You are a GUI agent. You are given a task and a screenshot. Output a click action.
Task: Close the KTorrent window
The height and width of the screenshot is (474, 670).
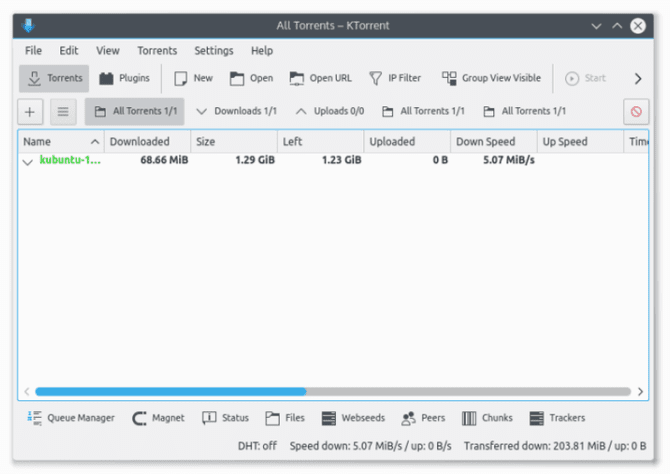[x=638, y=26]
